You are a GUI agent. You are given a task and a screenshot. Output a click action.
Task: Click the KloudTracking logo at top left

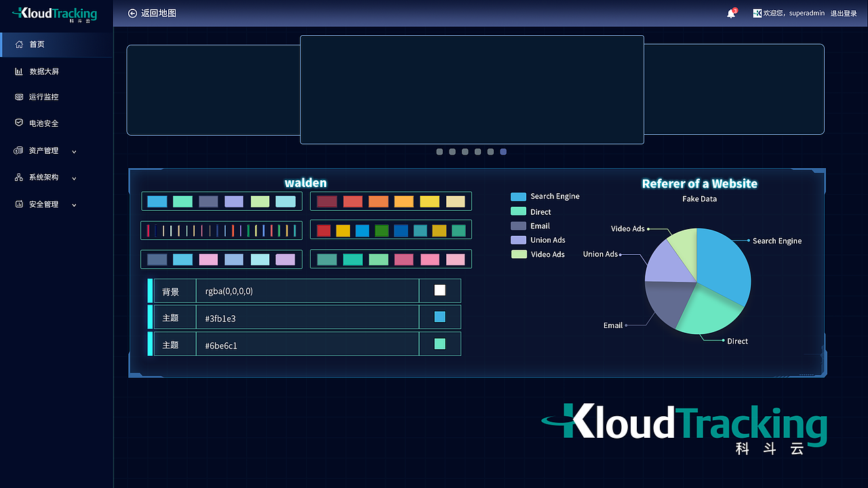pos(54,14)
